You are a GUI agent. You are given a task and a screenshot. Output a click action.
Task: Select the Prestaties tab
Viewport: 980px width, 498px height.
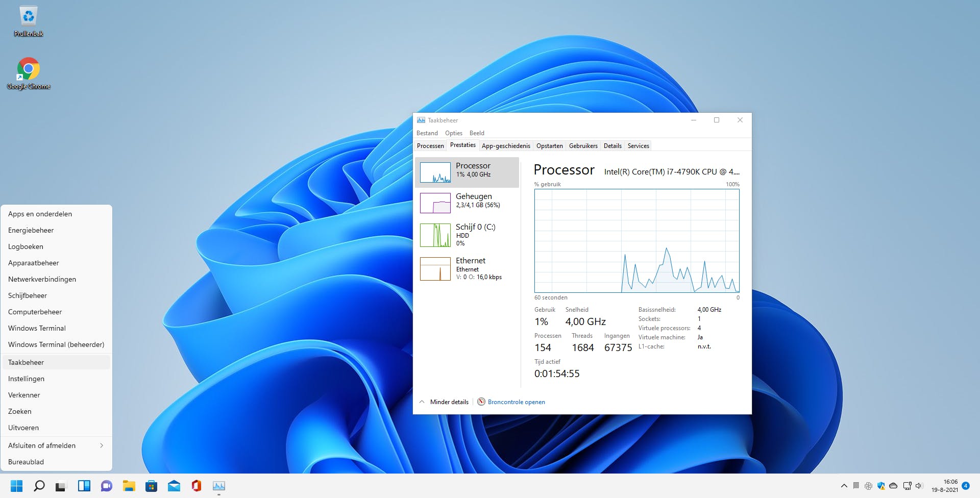[463, 145]
